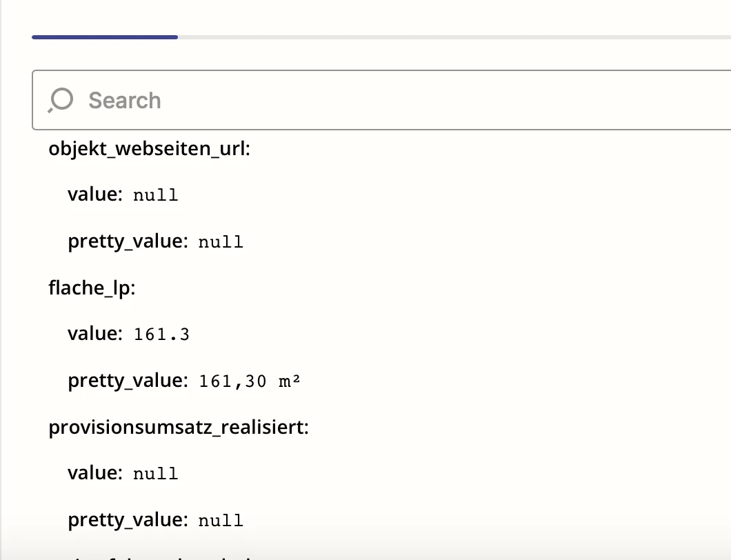Click the gray unfilled progress bar track
Image resolution: width=731 pixels, height=560 pixels.
pos(454,37)
